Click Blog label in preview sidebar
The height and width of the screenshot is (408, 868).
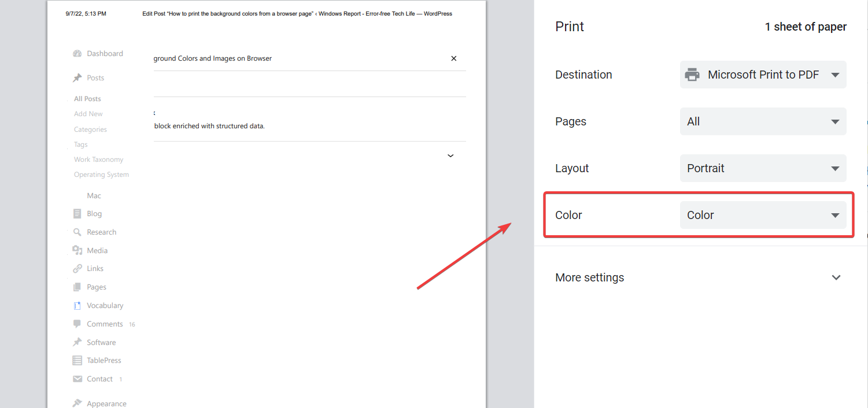94,214
